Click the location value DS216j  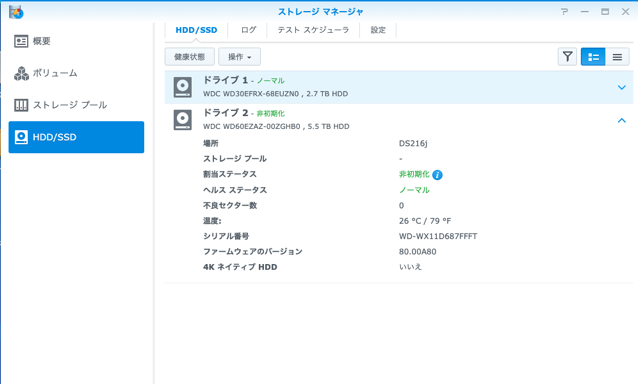click(x=413, y=144)
